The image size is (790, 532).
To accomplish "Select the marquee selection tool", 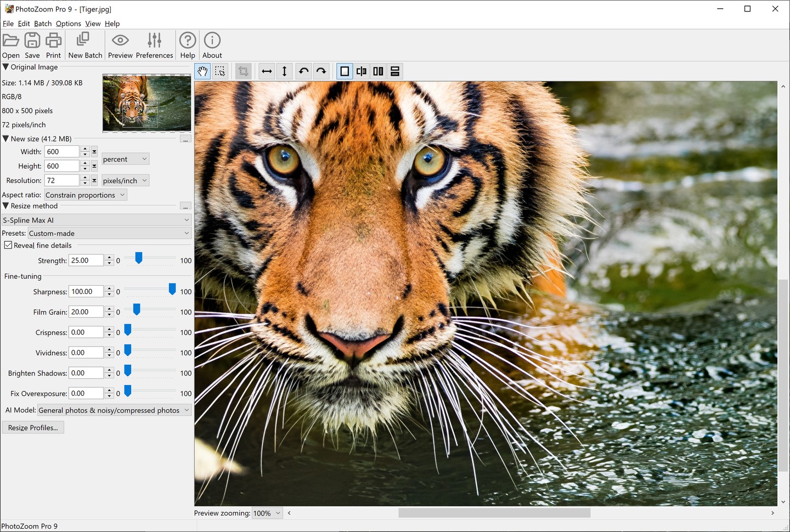I will 220,71.
